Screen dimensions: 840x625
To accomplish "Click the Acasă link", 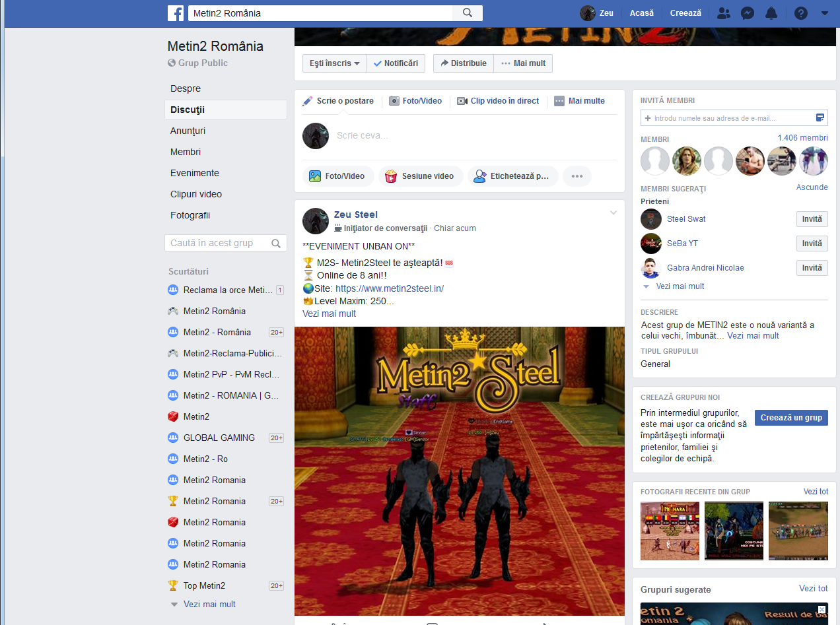I will click(642, 13).
